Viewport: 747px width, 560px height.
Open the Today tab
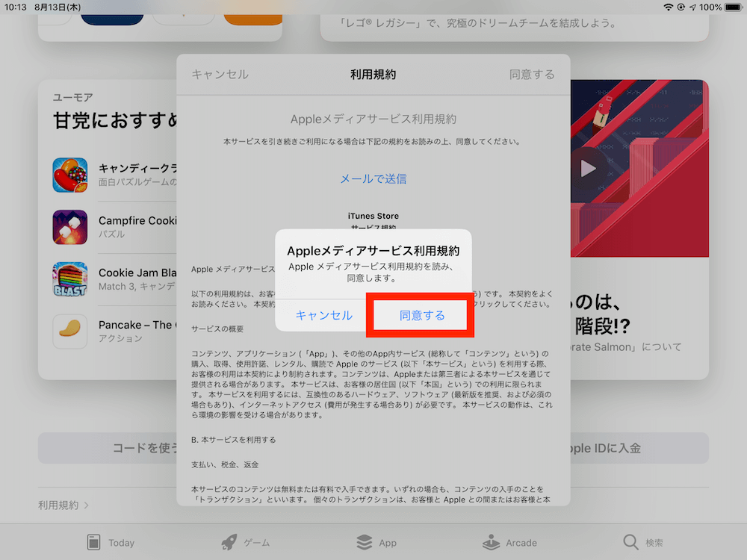(x=111, y=542)
